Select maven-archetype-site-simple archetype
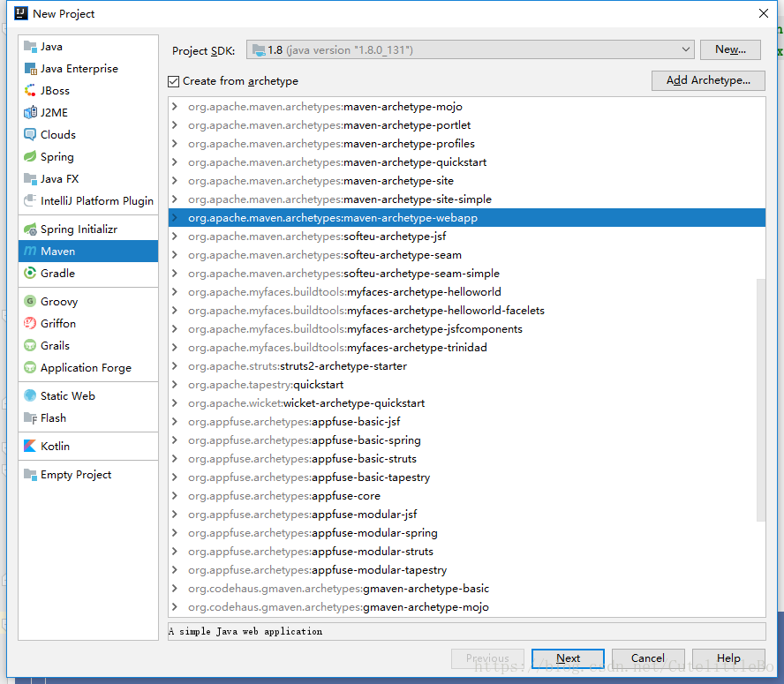 pos(466,199)
